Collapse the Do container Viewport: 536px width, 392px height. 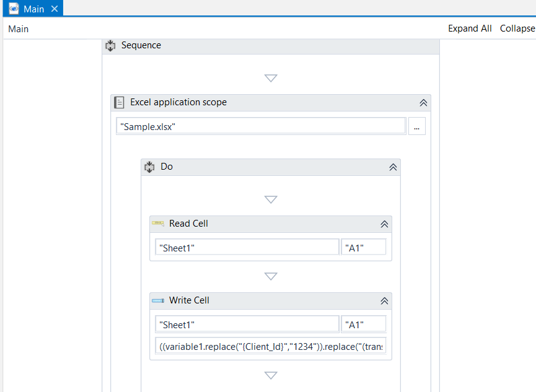click(x=393, y=167)
